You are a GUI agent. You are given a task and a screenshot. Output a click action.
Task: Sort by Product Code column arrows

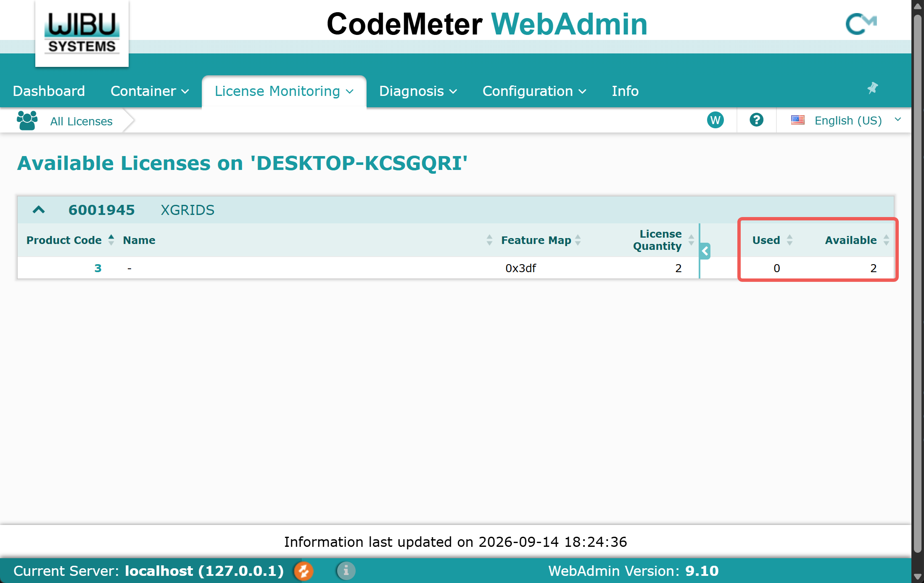pyautogui.click(x=111, y=240)
